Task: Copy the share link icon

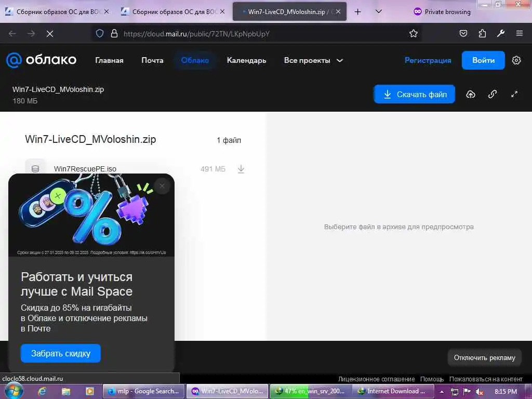Action: [x=493, y=95]
